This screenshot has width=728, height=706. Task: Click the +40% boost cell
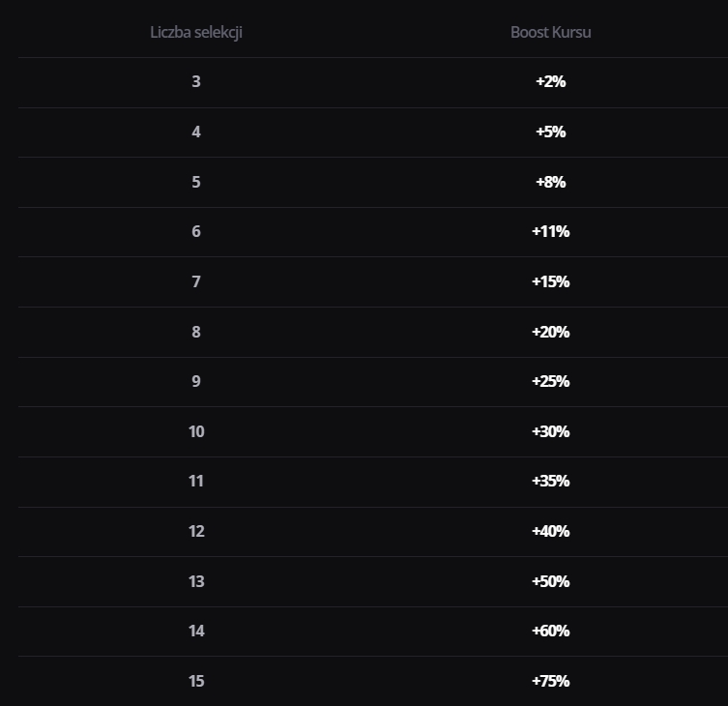(x=551, y=531)
